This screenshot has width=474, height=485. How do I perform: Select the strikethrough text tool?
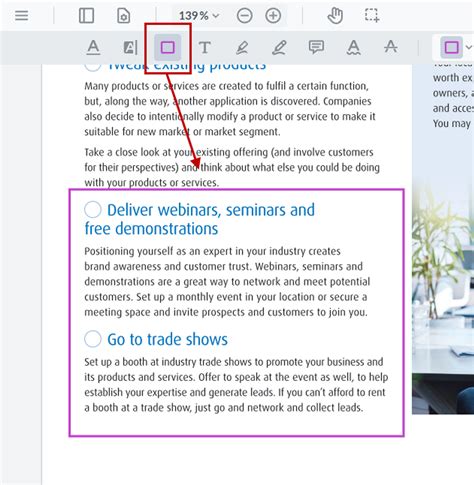coord(391,47)
